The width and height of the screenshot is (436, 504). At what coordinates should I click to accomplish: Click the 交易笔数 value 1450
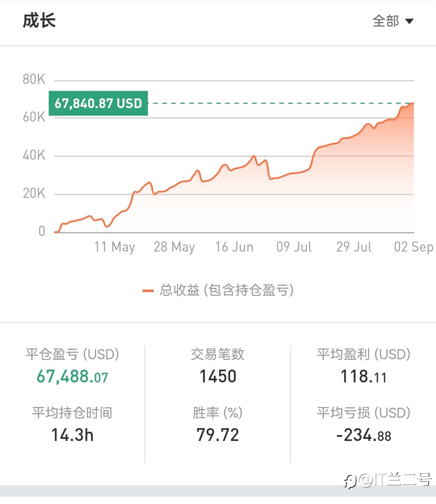tap(218, 377)
